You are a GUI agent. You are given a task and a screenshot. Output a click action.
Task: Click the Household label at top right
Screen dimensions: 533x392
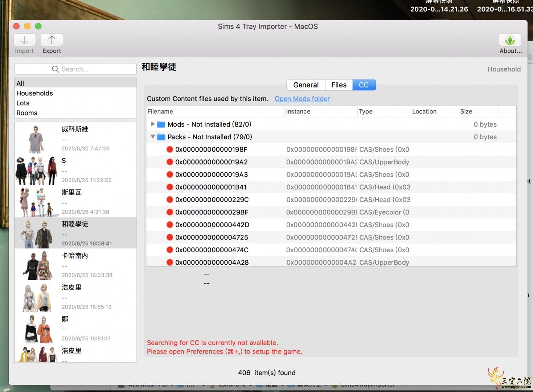pyautogui.click(x=504, y=69)
